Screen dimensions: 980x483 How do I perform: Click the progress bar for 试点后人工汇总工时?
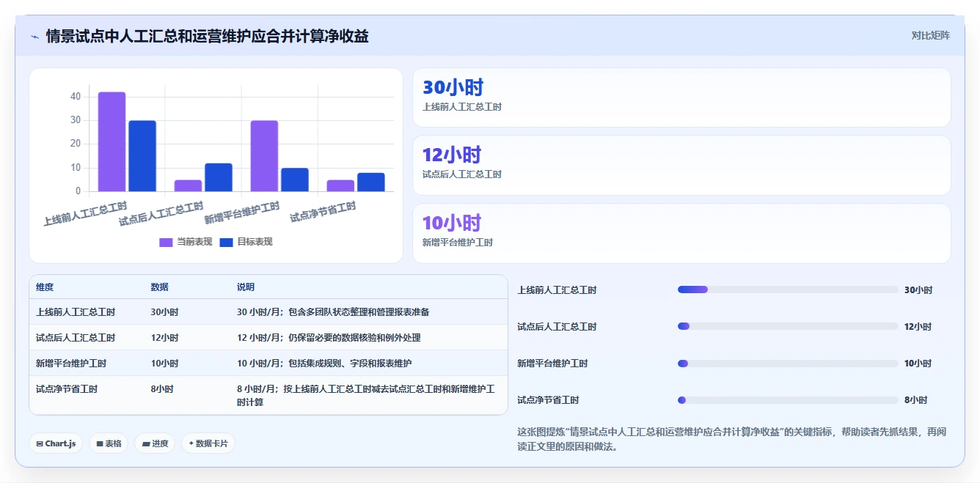coord(788,326)
